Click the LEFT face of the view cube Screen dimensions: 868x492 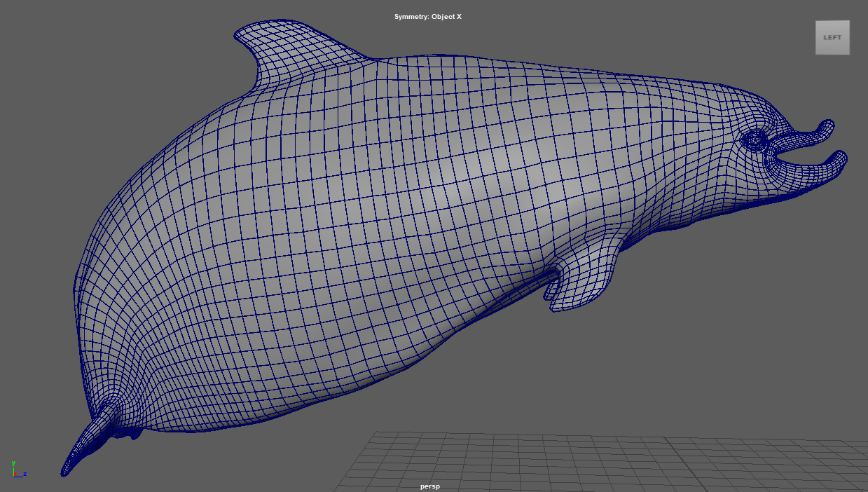[x=832, y=38]
